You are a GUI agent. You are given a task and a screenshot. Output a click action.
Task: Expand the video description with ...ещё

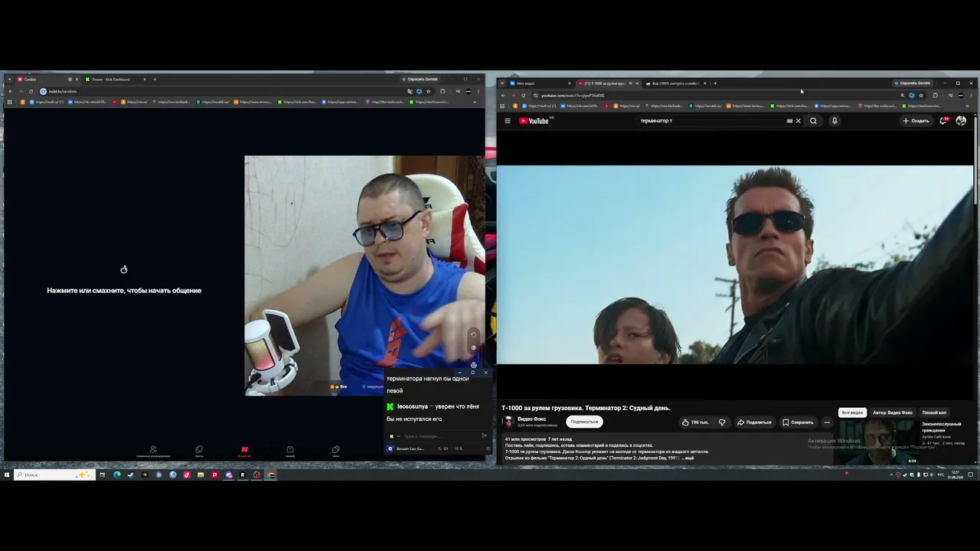(688, 458)
